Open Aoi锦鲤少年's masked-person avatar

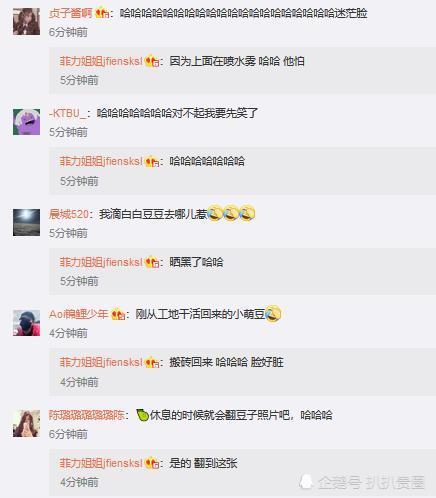coord(26,323)
